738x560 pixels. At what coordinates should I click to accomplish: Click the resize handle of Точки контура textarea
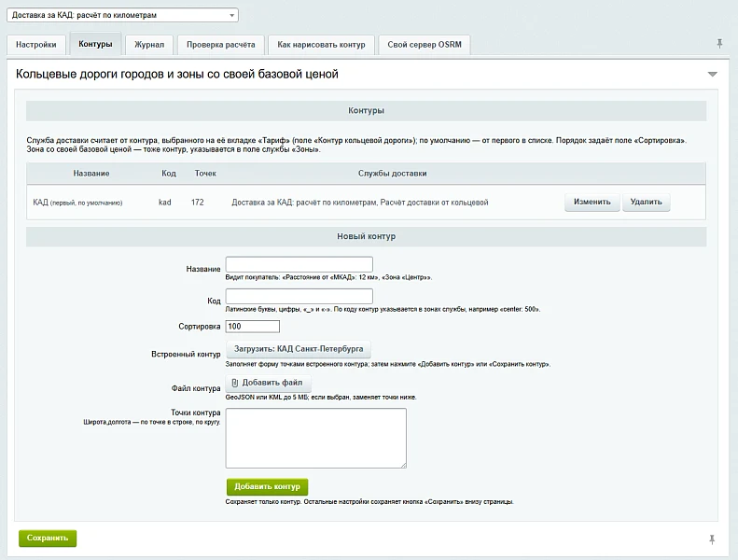click(x=403, y=466)
